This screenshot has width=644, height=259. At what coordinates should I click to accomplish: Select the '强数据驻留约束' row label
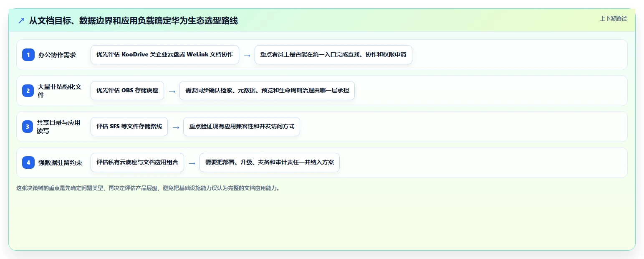(x=60, y=163)
